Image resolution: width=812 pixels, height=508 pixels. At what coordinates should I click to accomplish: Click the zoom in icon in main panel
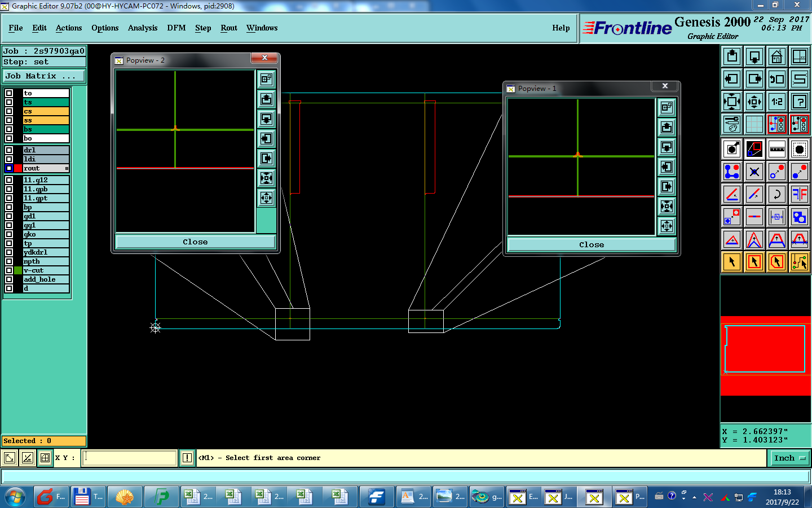pos(732,102)
